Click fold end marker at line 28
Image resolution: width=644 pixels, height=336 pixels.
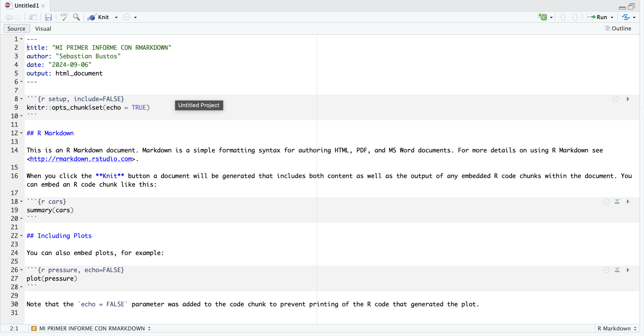point(21,287)
